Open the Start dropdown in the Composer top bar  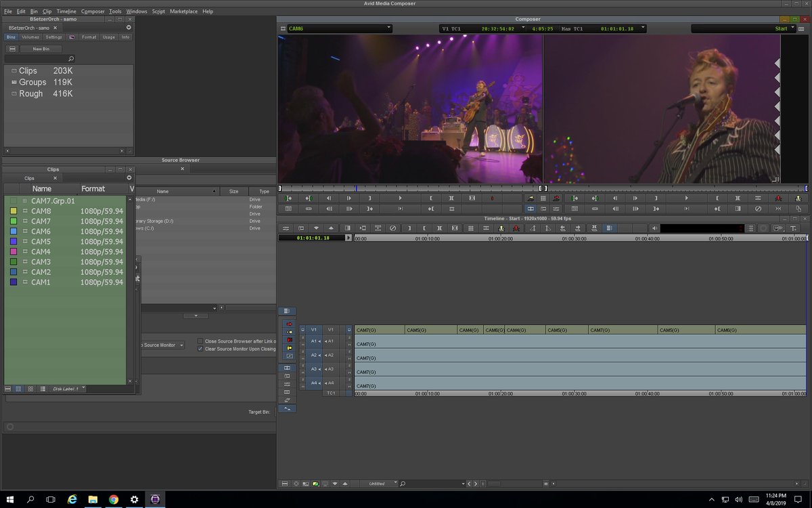point(785,28)
